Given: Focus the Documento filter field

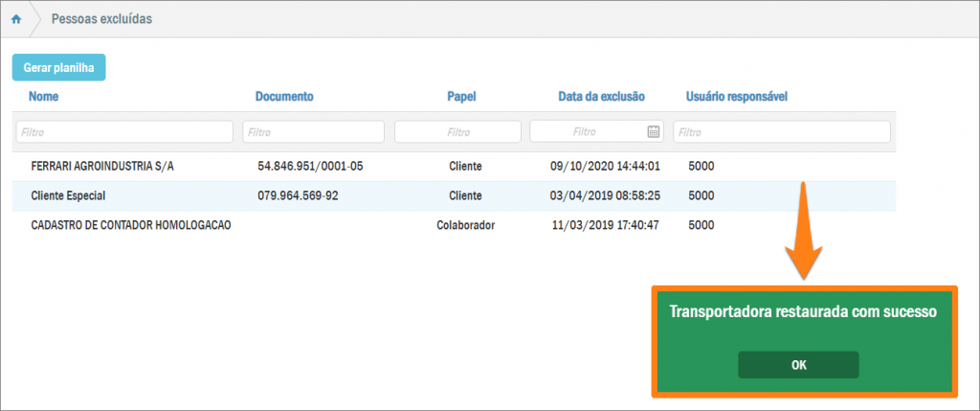Looking at the screenshot, I should 313,131.
